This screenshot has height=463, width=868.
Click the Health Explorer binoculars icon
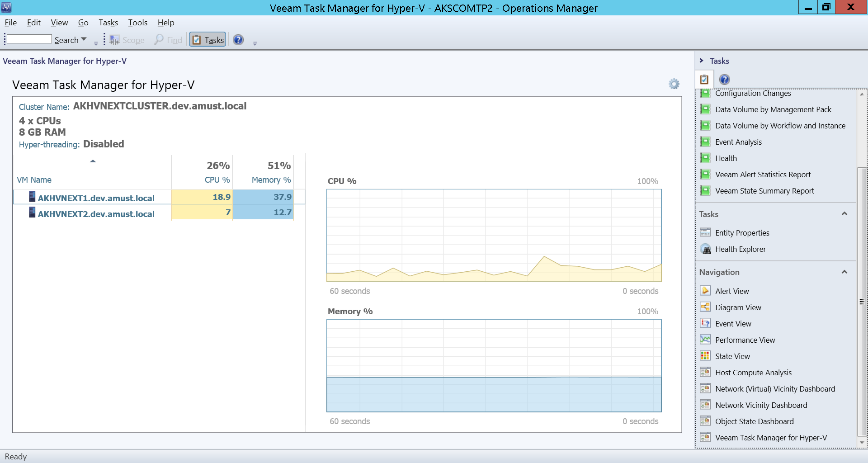point(705,249)
